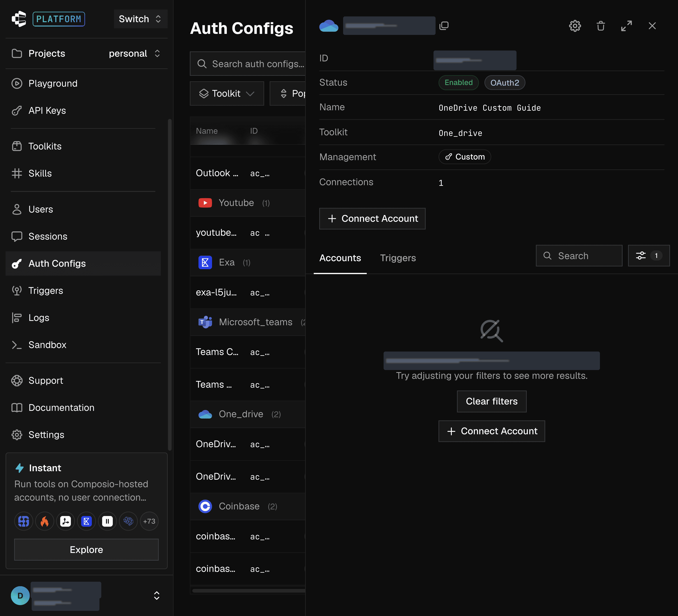Copy the auth config ID with copy icon
Viewport: 678px width, 616px height.
coord(444,25)
